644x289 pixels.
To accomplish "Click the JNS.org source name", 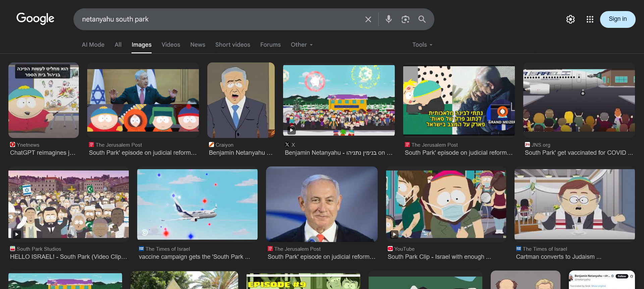I will point(541,145).
